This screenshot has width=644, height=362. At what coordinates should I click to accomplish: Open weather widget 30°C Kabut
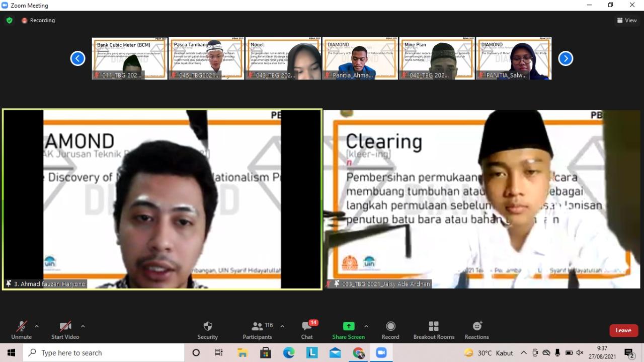pyautogui.click(x=489, y=353)
